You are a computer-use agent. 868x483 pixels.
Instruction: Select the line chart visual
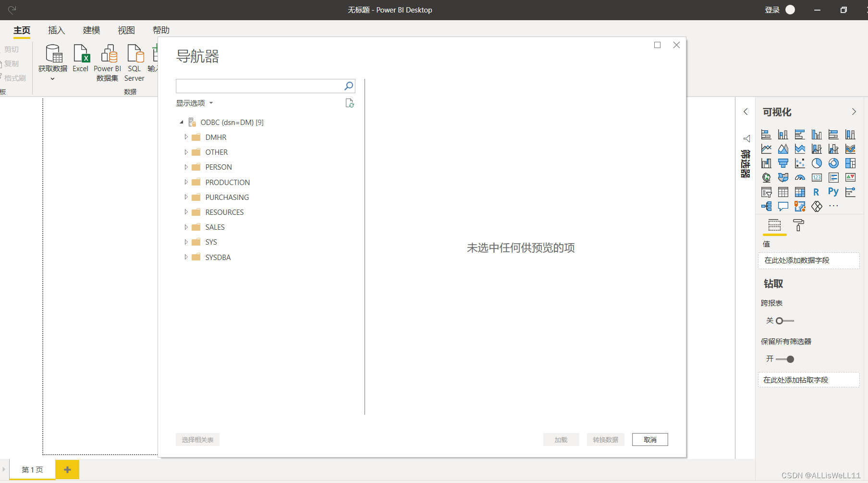point(766,149)
